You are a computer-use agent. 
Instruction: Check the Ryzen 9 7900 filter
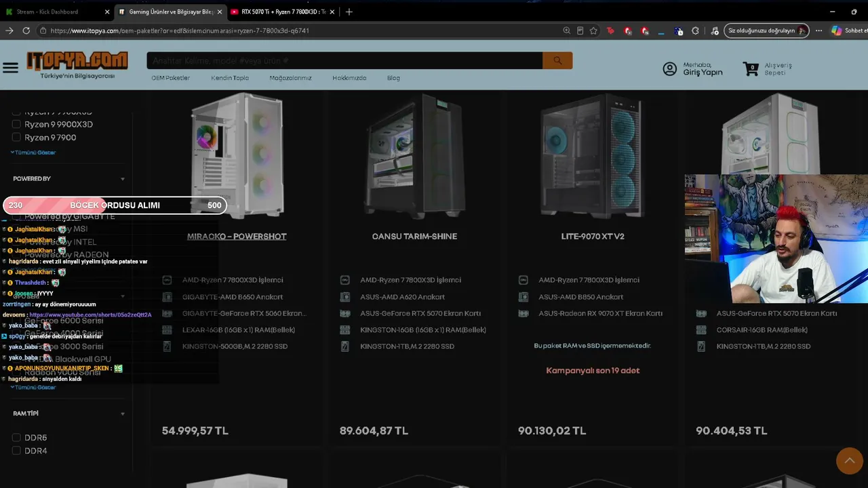pos(16,138)
